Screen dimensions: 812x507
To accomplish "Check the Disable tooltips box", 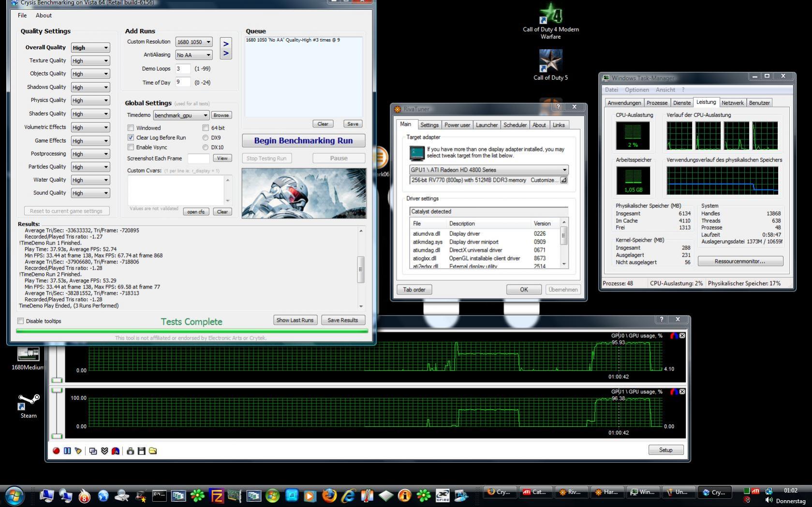I will coord(21,321).
